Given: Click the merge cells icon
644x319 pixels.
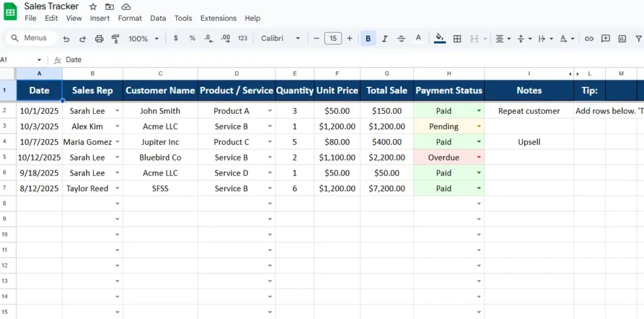Looking at the screenshot, I should click(x=474, y=38).
